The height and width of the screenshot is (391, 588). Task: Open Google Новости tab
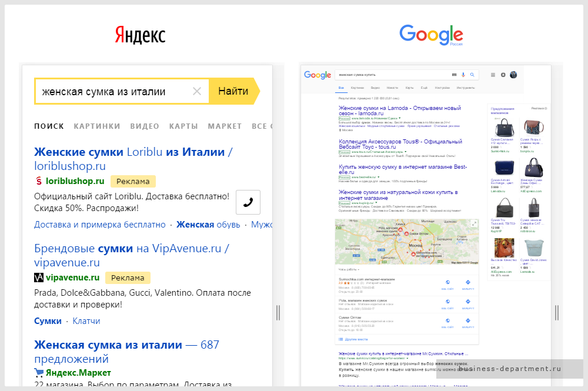click(392, 88)
